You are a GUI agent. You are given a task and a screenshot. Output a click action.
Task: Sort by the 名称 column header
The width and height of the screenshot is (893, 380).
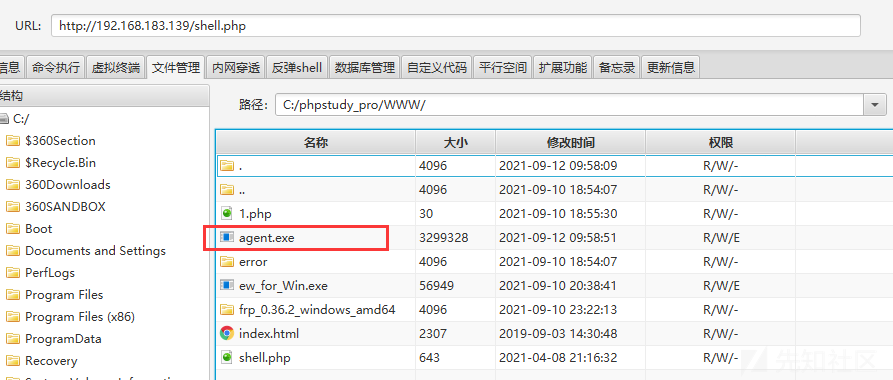coord(316,142)
